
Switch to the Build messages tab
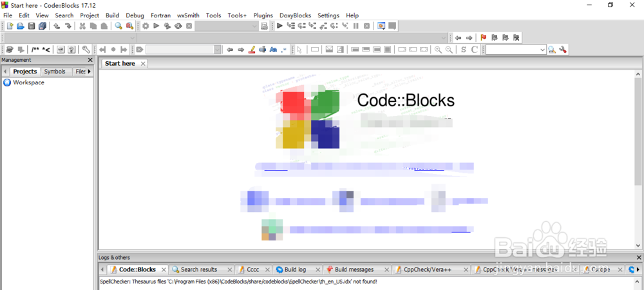click(354, 270)
